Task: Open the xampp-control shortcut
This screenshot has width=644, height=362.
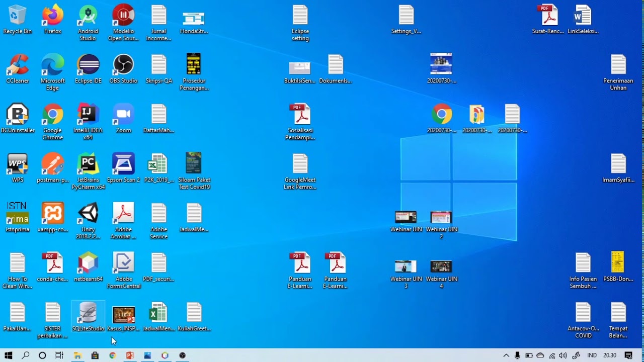Action: [x=53, y=218]
